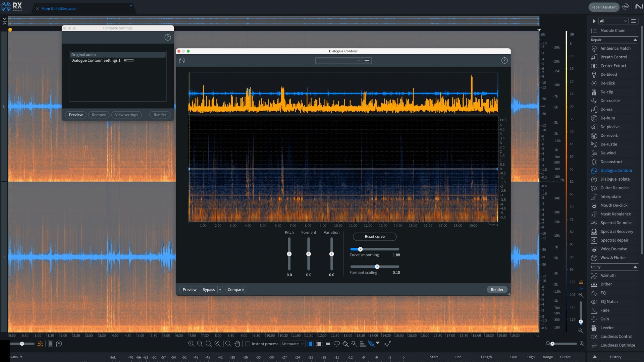Select the Dialogue Isolate tool

pos(615,179)
